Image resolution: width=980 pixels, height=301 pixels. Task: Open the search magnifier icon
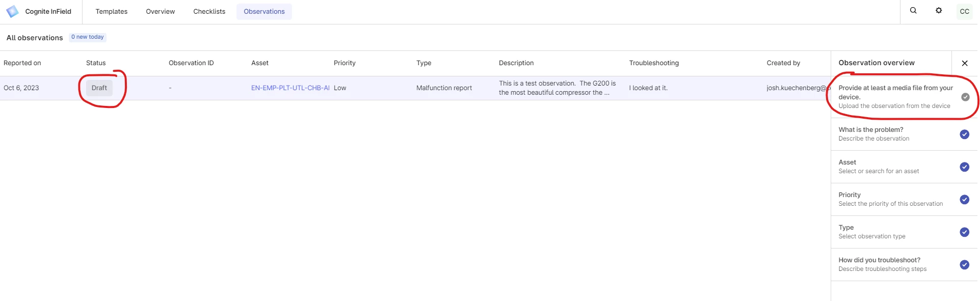coord(913,11)
